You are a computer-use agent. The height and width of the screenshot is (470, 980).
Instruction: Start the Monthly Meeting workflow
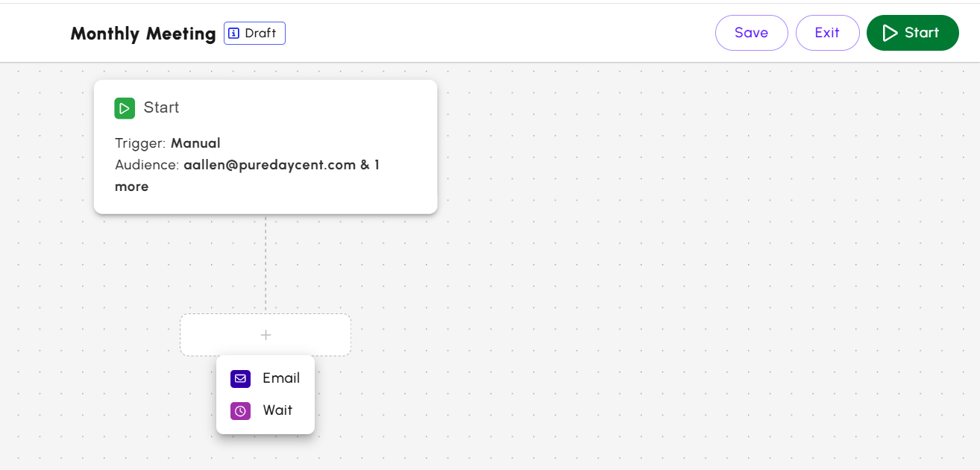pos(912,32)
